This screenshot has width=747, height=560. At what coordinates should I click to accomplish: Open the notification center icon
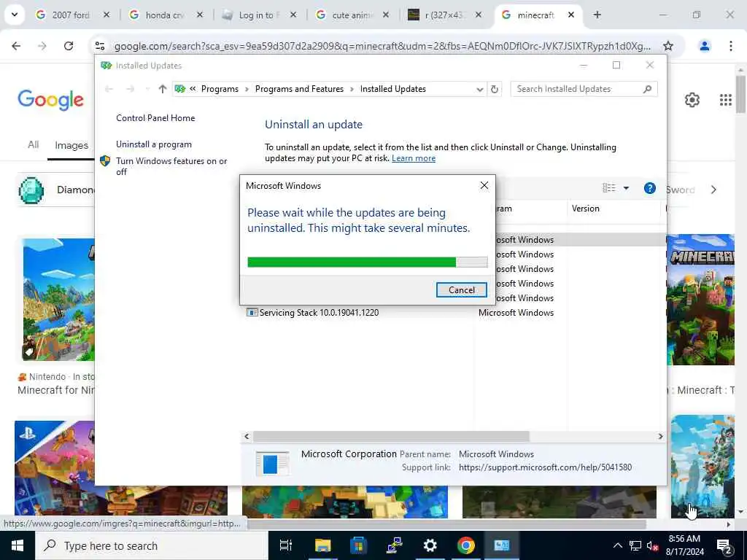(724, 545)
